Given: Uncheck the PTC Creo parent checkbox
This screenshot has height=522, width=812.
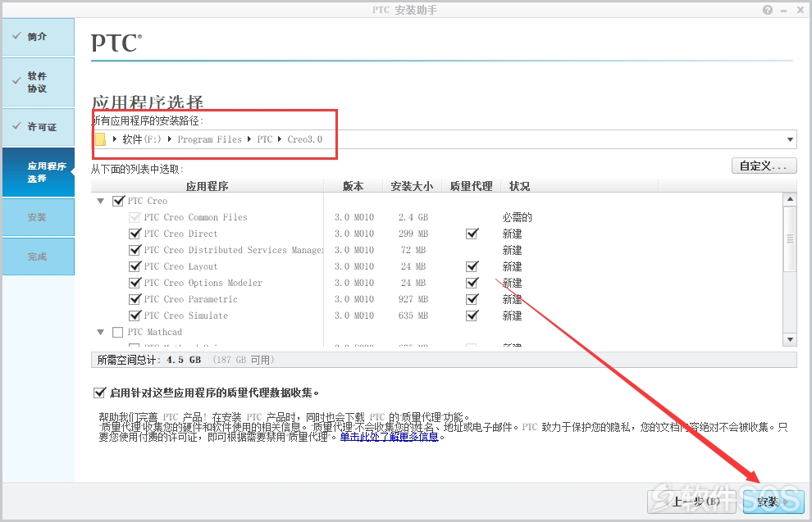Looking at the screenshot, I should tap(118, 201).
